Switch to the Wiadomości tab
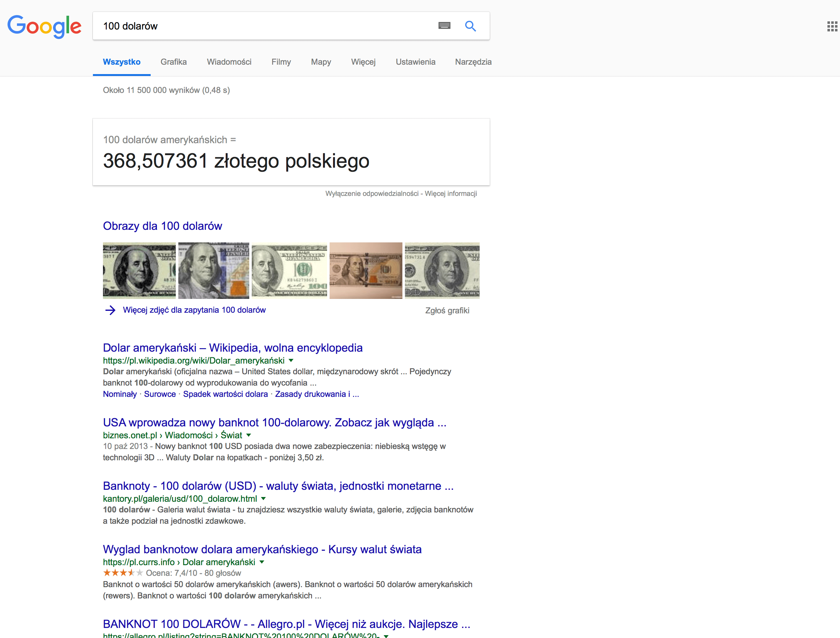The width and height of the screenshot is (840, 638). tap(229, 62)
